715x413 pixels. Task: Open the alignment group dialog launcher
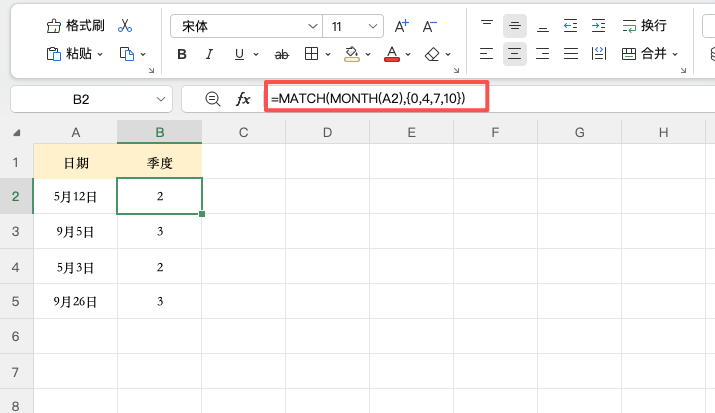(x=683, y=70)
